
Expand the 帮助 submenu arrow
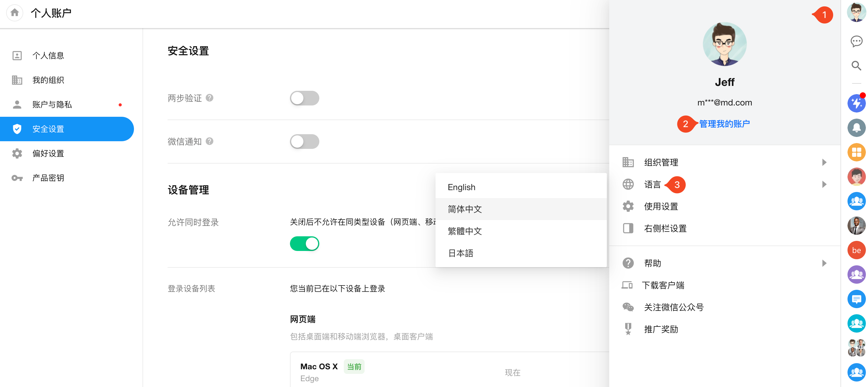[824, 263]
